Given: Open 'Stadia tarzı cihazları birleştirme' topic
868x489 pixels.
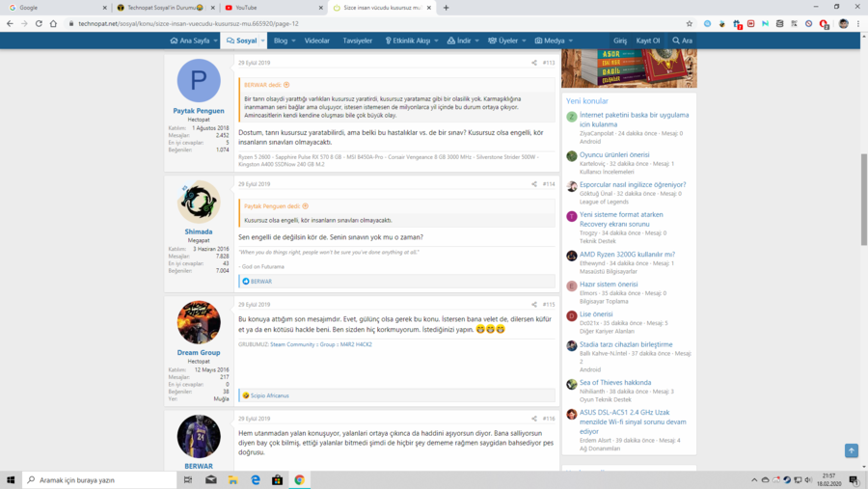Looking at the screenshot, I should (626, 344).
